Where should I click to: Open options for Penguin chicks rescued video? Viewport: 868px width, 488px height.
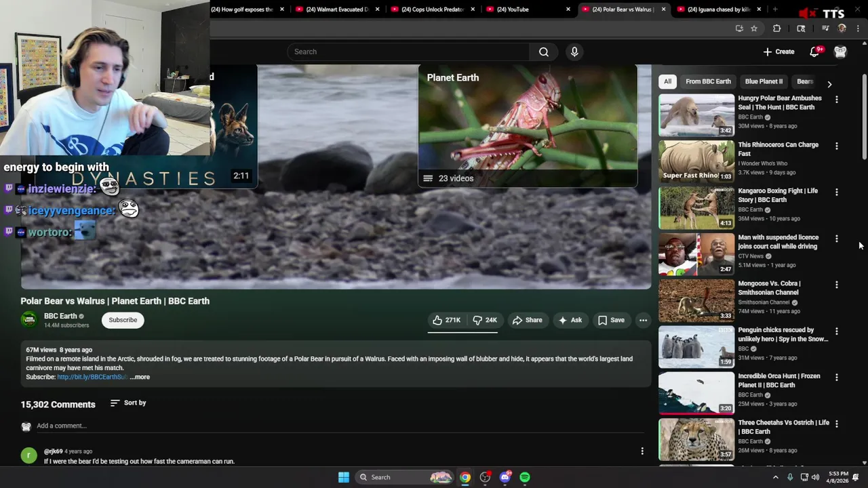point(837,331)
